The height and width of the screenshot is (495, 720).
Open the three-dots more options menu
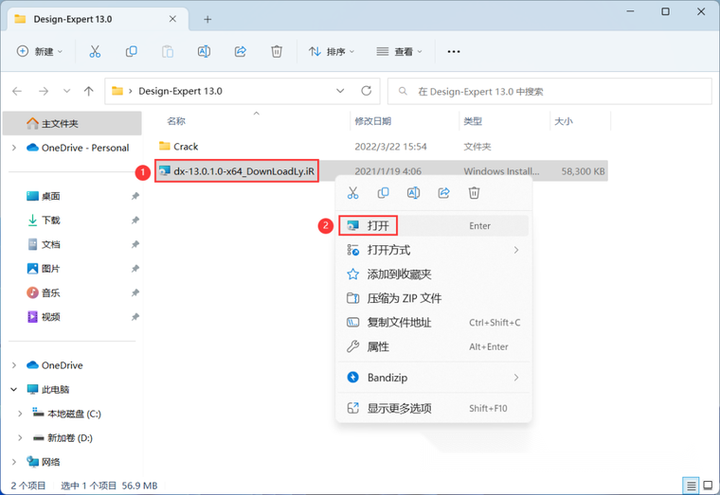click(x=454, y=51)
